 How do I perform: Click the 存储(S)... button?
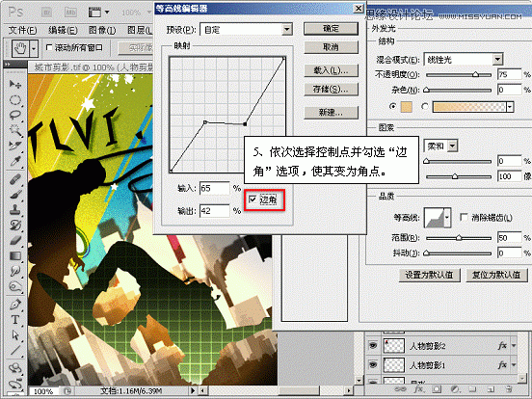coord(331,90)
